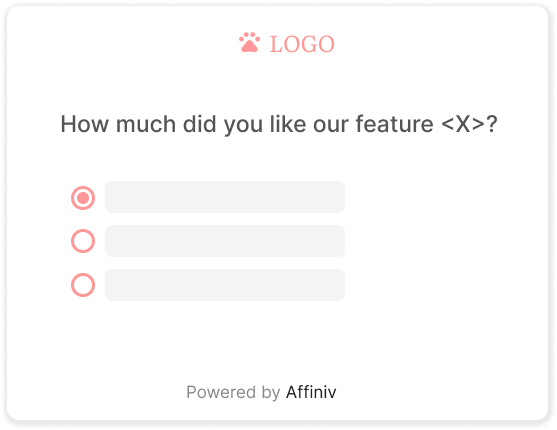Click the word 'Powered' in the footer
The width and height of the screenshot is (557, 430).
pos(221,392)
